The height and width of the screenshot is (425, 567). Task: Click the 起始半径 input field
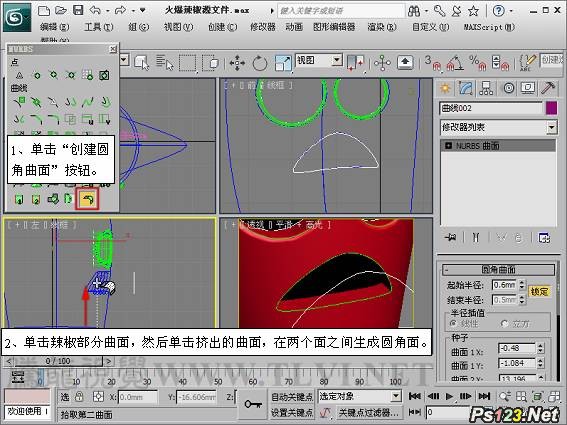504,285
